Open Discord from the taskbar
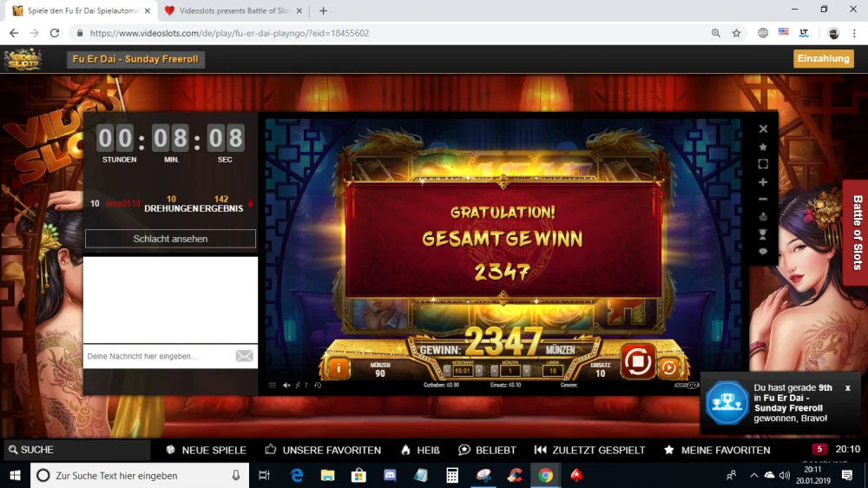The height and width of the screenshot is (488, 868). (390, 475)
